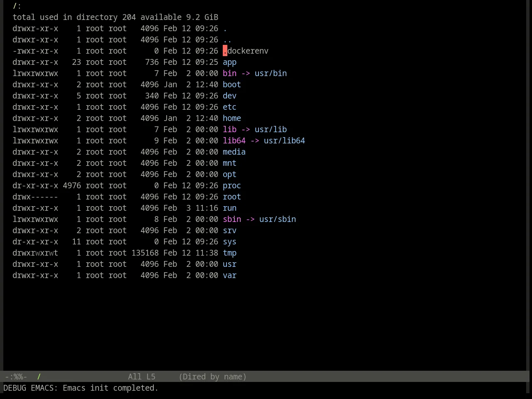Screen dimensions: 532x399
Task: Click the usr/bin symlink target
Action: click(271, 74)
